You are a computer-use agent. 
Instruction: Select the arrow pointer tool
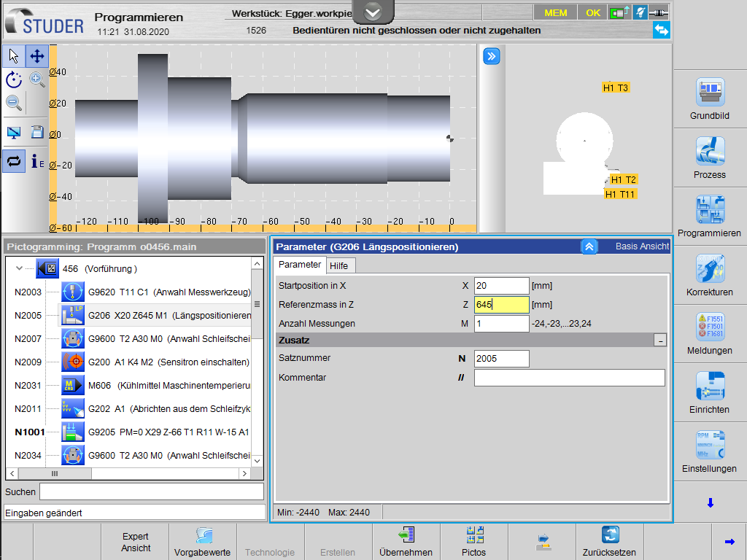point(14,56)
